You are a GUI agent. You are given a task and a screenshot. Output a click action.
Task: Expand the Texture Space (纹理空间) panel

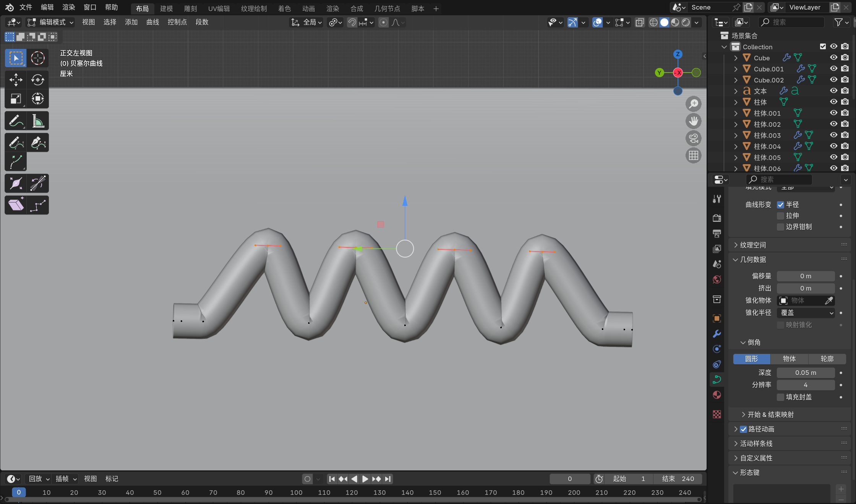pyautogui.click(x=753, y=245)
